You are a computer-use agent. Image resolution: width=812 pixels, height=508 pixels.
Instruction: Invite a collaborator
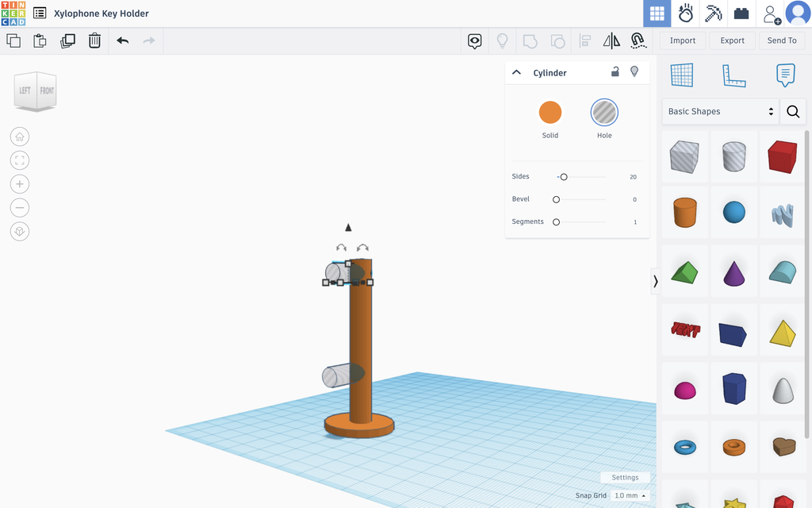pos(771,14)
